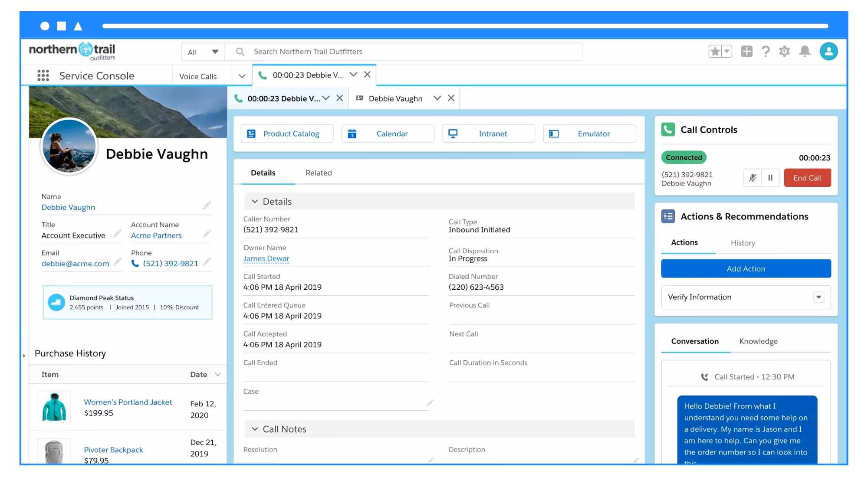Viewport: 868px width, 477px height.
Task: Click the red End Call button
Action: (807, 178)
